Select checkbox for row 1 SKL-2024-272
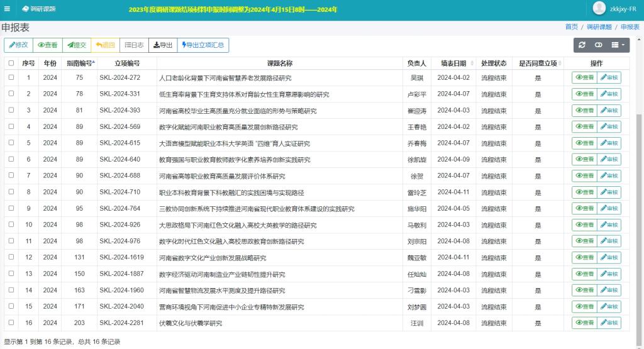This screenshot has height=349, width=644. [11, 77]
